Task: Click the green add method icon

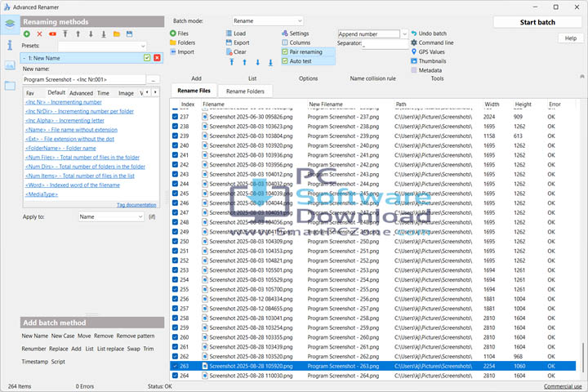Action: pos(27,34)
